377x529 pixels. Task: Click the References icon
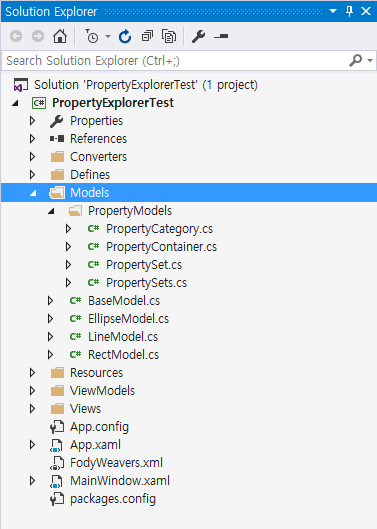[57, 139]
